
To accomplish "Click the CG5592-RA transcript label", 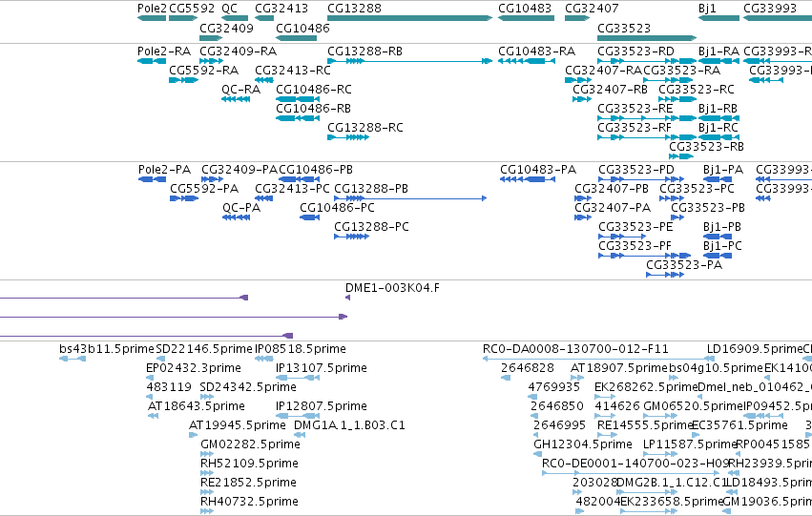I will point(203,71).
